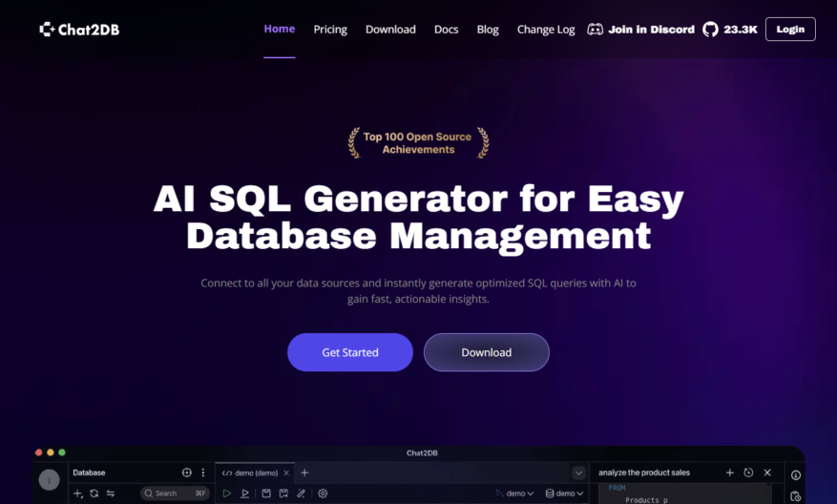
Task: Click the locate target icon beside Database
Action: tap(187, 472)
